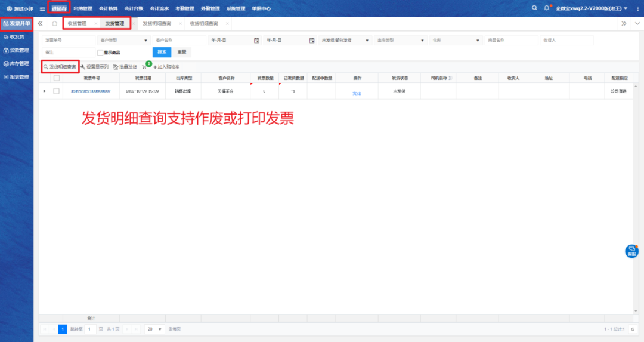Expand the 仓库 dropdown filter
Image resolution: width=644 pixels, height=342 pixels.
455,41
